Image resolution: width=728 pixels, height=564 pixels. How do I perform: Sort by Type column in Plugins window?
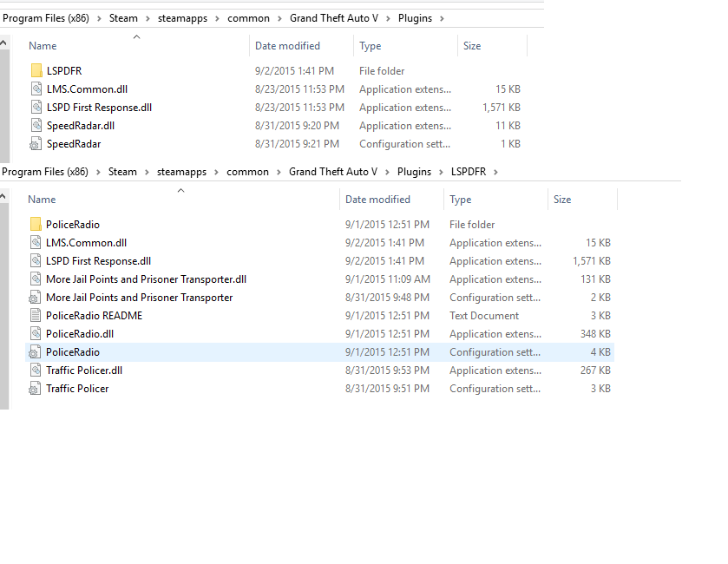pos(370,46)
